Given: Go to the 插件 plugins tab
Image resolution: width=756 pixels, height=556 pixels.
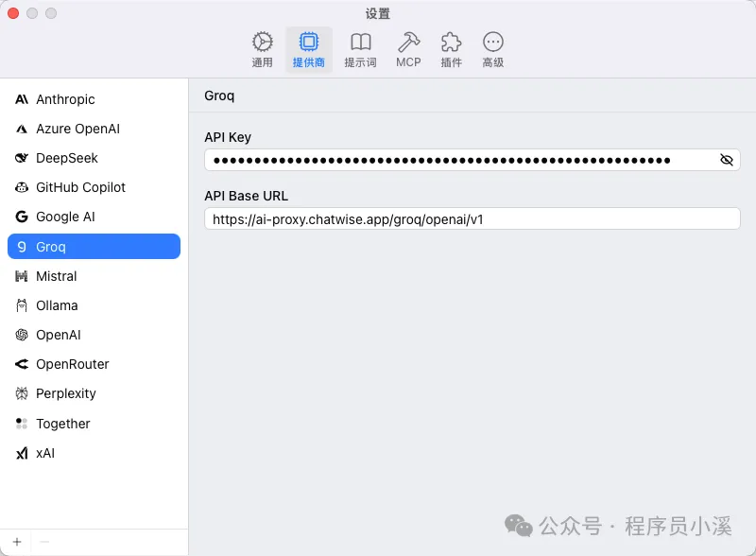Looking at the screenshot, I should tap(452, 50).
